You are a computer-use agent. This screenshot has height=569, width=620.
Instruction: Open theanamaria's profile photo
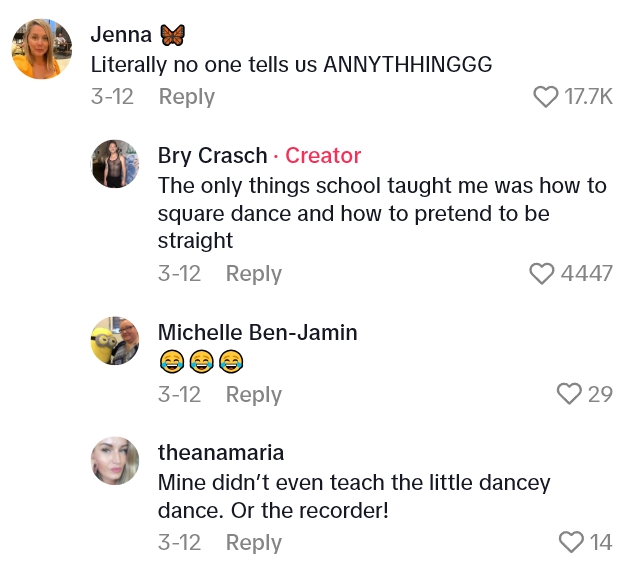click(115, 461)
